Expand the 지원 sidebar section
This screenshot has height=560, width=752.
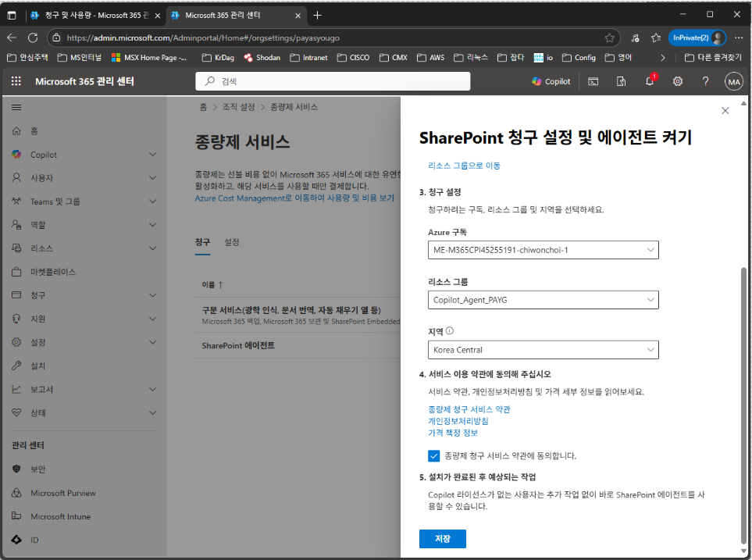(x=152, y=319)
